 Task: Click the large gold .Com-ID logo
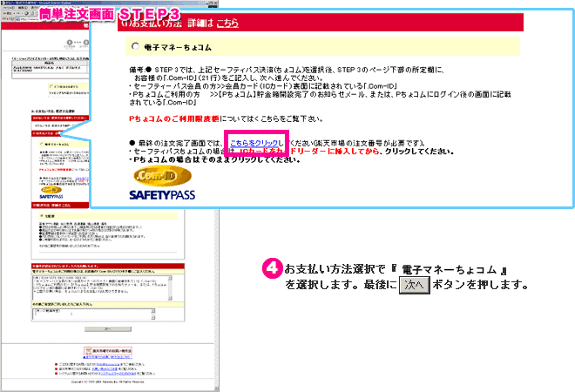coord(162,176)
